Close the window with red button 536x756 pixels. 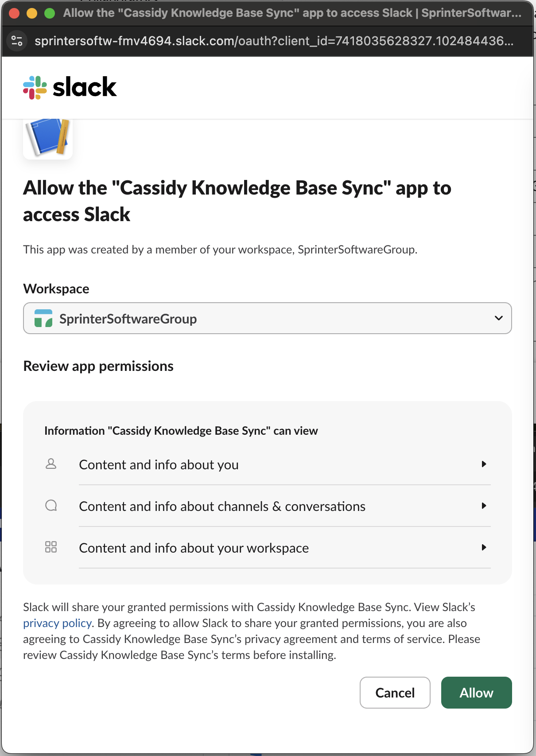pos(14,13)
